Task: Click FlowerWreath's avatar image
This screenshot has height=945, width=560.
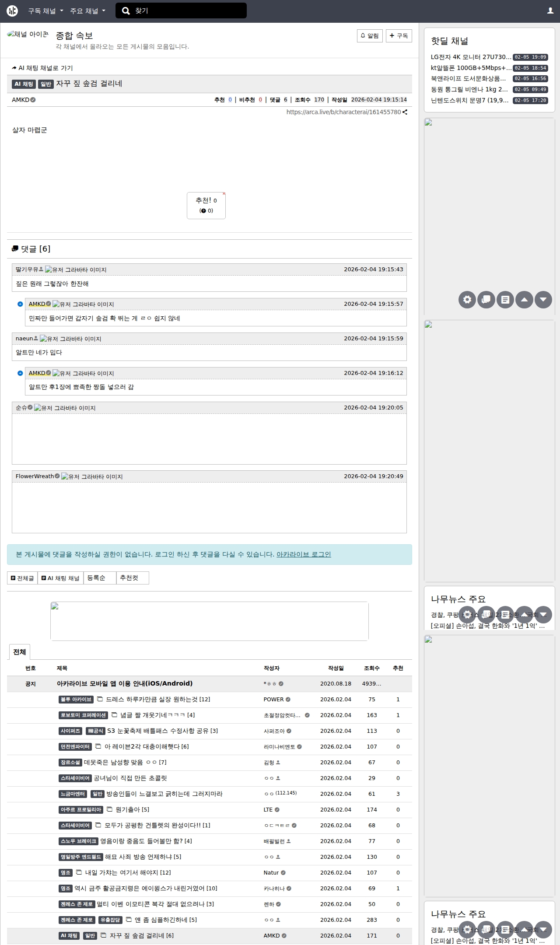Action: pos(92,476)
